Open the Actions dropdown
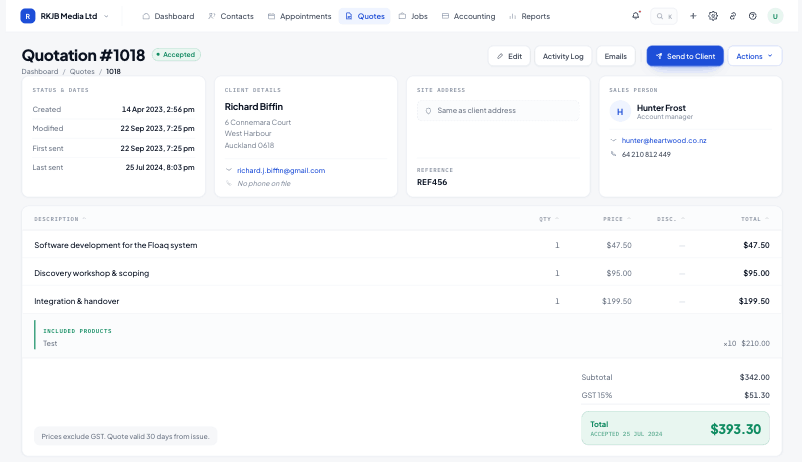Screen dimensions: 802x462 pos(754,56)
